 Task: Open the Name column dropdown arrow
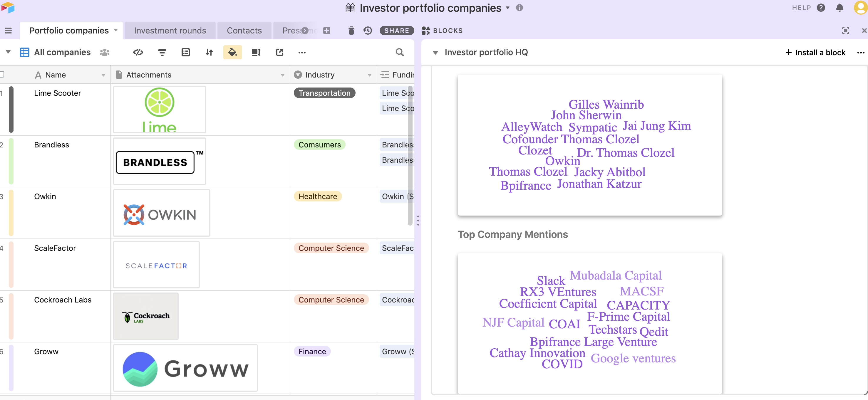click(x=103, y=75)
